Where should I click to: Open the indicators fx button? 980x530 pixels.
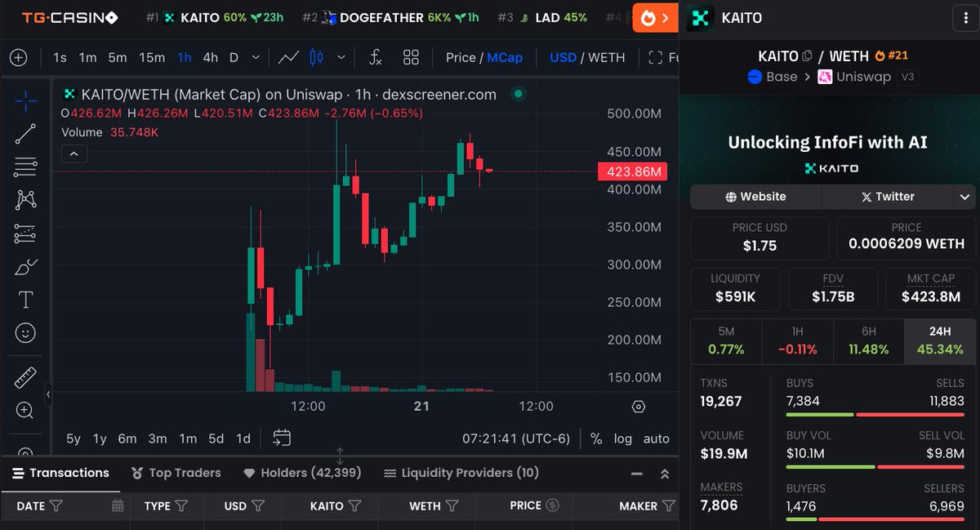375,57
